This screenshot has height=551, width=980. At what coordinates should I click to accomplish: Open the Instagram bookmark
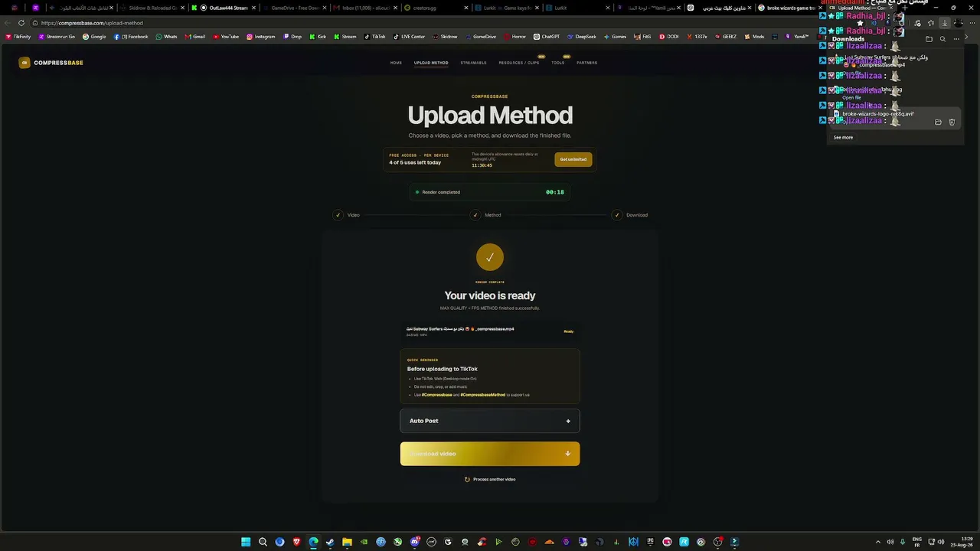tap(261, 37)
